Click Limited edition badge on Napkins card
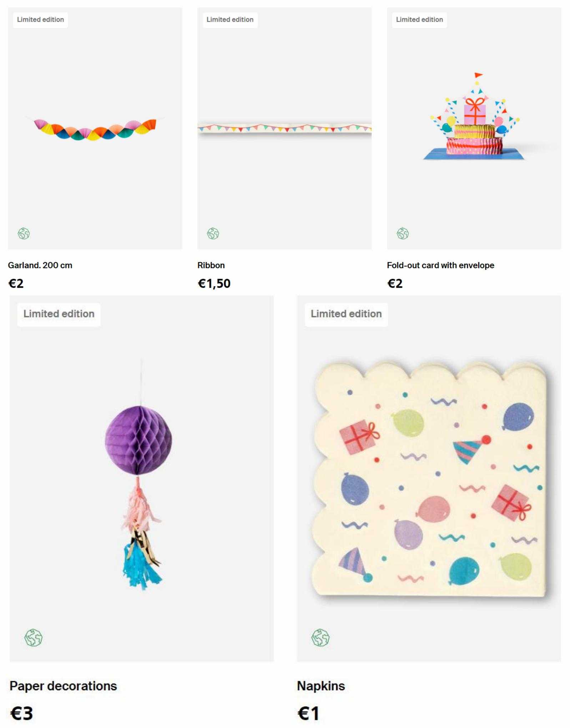The image size is (570, 728). 346,314
